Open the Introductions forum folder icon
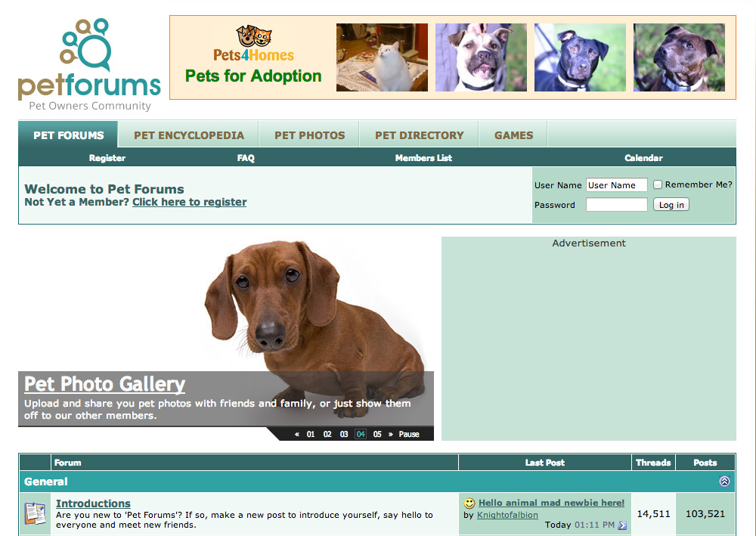756x536 pixels. tap(35, 514)
